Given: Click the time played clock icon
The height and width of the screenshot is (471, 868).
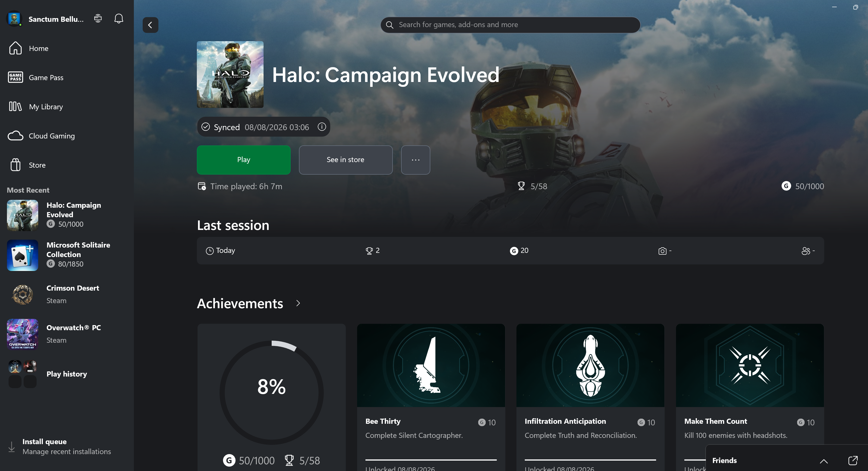Looking at the screenshot, I should (x=202, y=186).
